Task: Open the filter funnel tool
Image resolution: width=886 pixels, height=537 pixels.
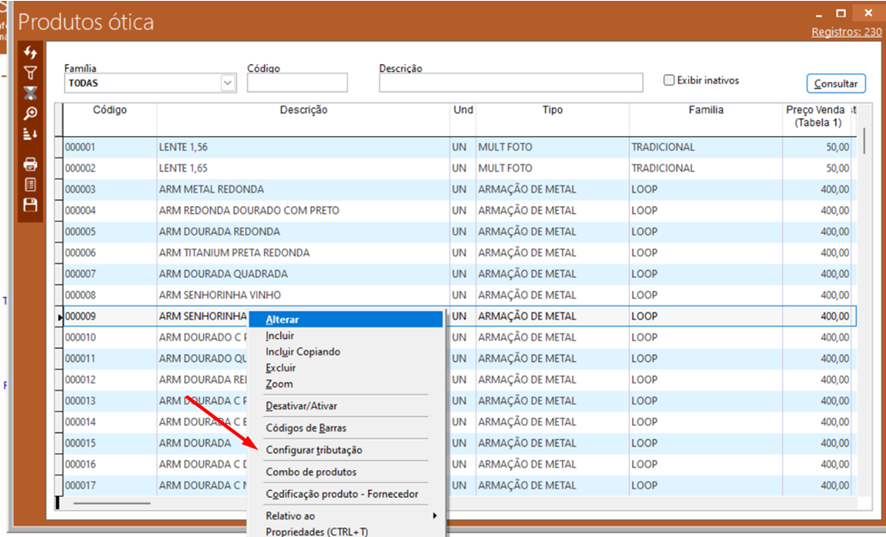Action: pyautogui.click(x=30, y=73)
